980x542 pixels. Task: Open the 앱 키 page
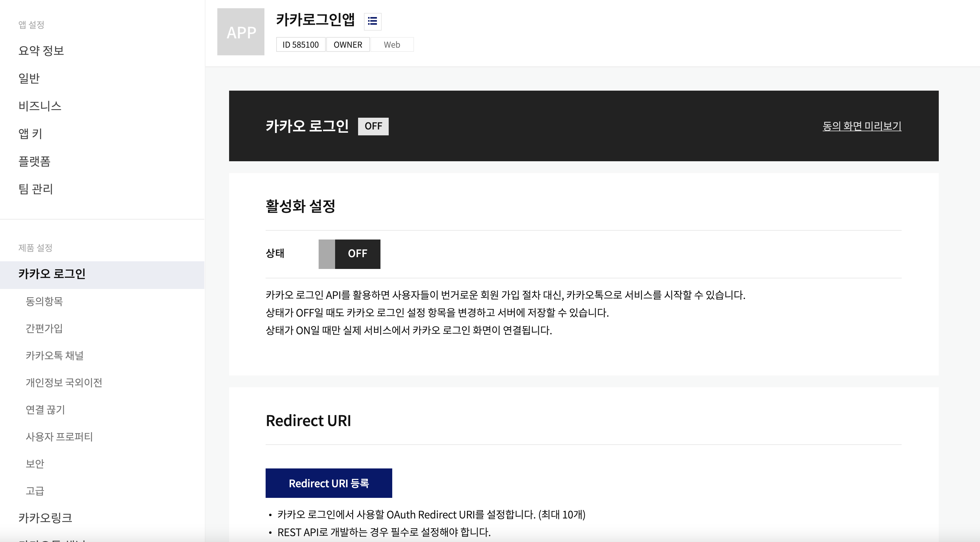[x=30, y=134]
